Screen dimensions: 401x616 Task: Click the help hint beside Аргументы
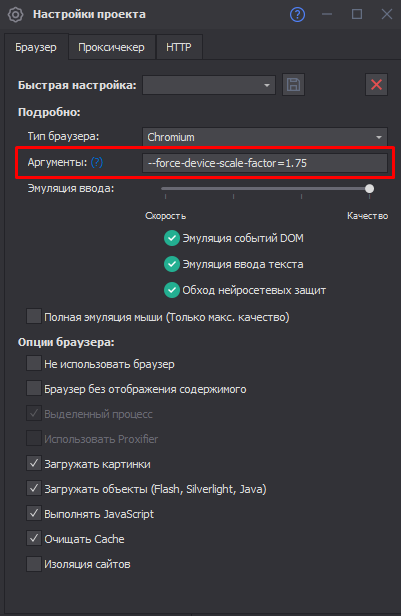[x=97, y=162]
